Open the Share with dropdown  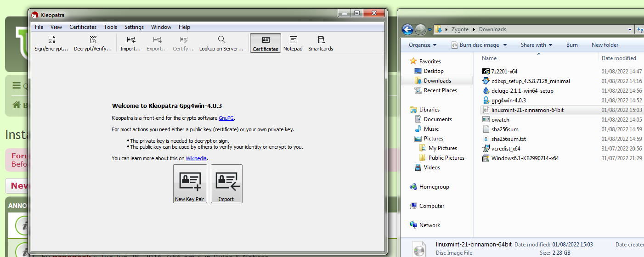537,45
